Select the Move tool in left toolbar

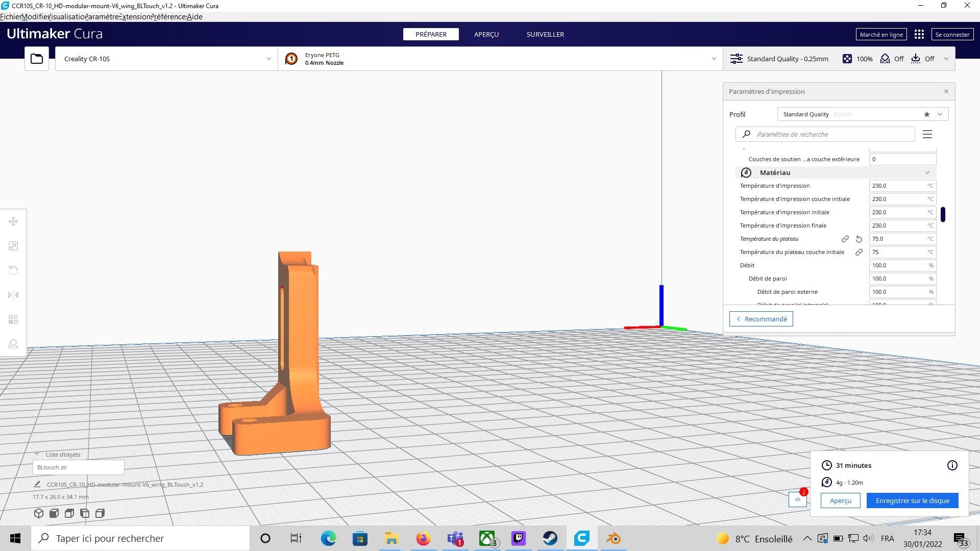pyautogui.click(x=13, y=221)
